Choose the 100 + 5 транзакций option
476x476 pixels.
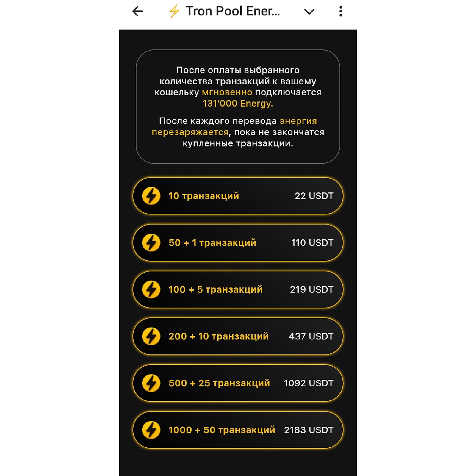(238, 289)
